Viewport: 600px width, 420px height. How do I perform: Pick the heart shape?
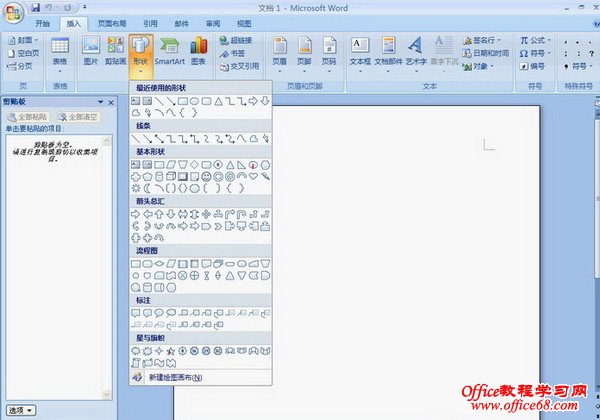[253, 176]
